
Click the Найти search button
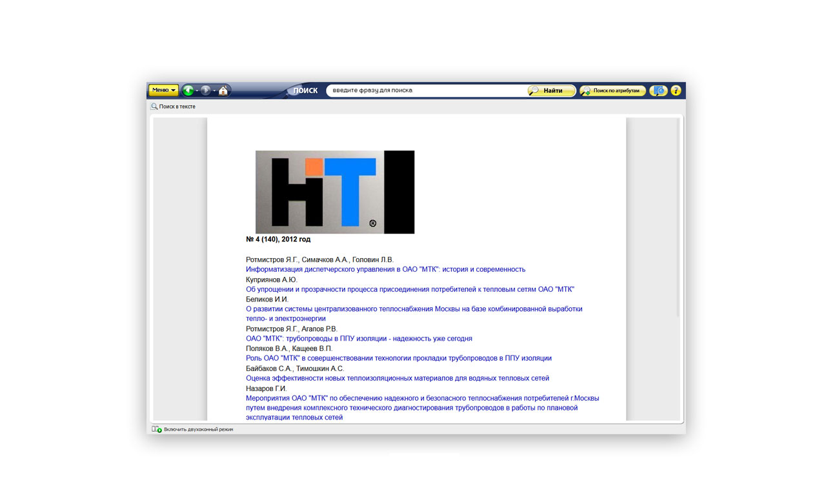(x=552, y=90)
